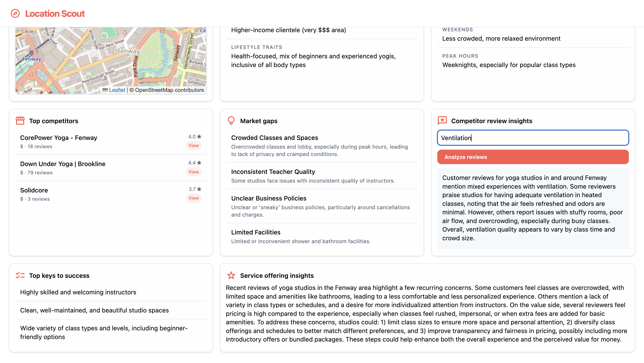Image resolution: width=644 pixels, height=363 pixels.
Task: Click the star next to CorePower's 4.0 rating
Action: coord(199,137)
